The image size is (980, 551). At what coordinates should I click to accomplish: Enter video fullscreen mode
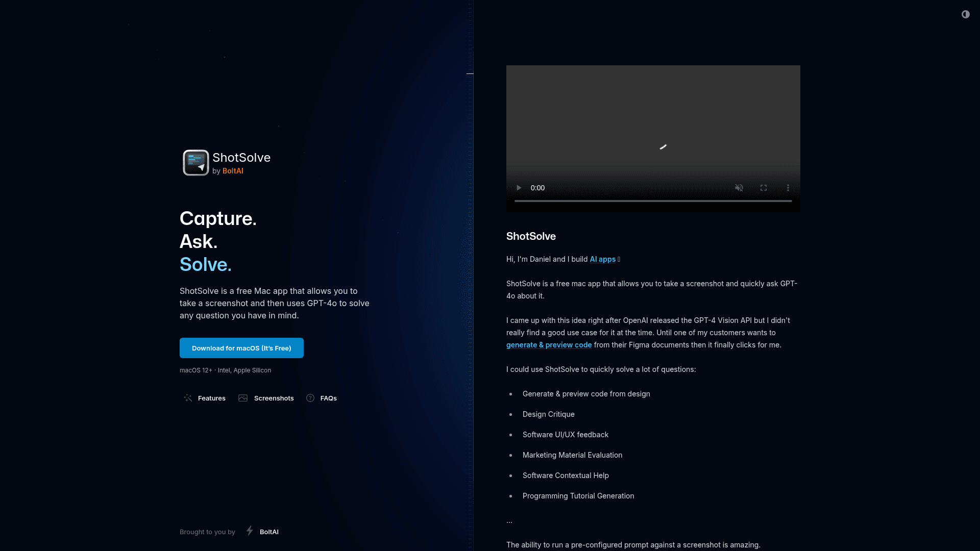pos(764,188)
